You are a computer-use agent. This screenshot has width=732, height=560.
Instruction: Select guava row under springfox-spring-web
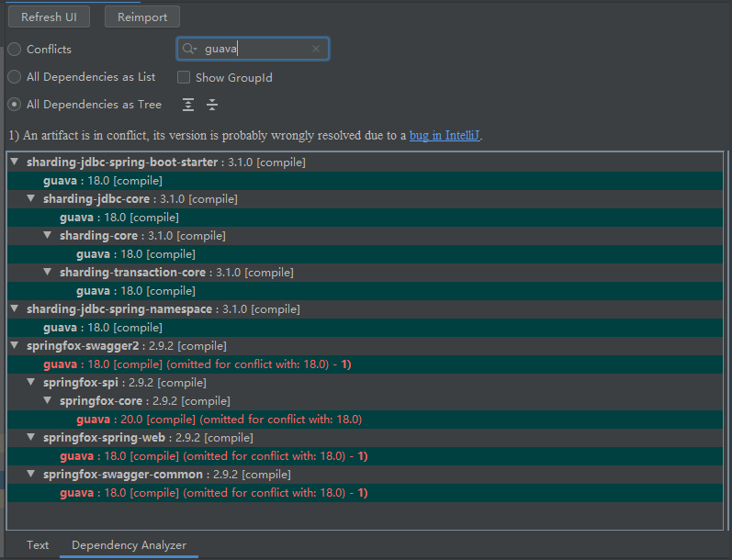365,456
